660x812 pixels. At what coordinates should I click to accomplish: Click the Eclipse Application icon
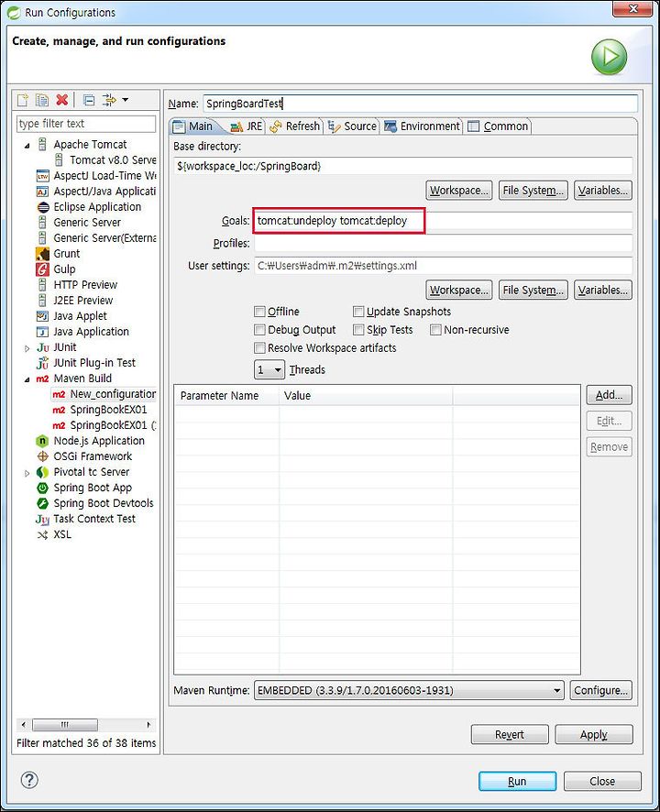coord(43,207)
